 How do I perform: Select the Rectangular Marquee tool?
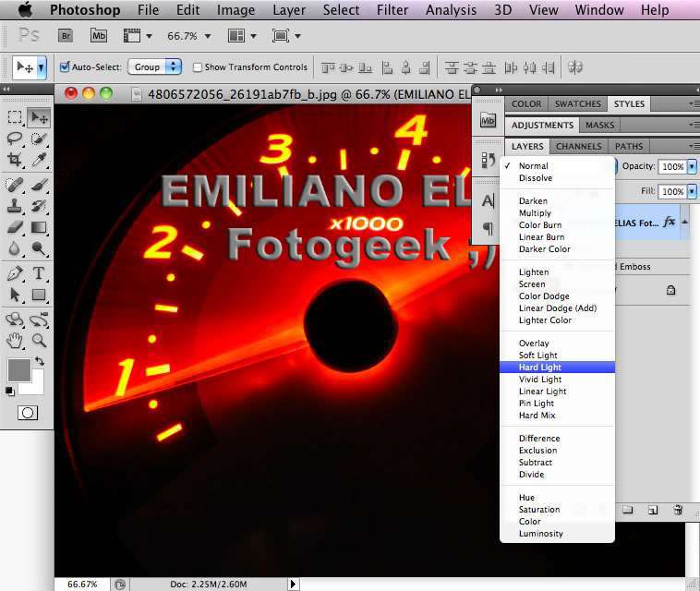click(15, 117)
